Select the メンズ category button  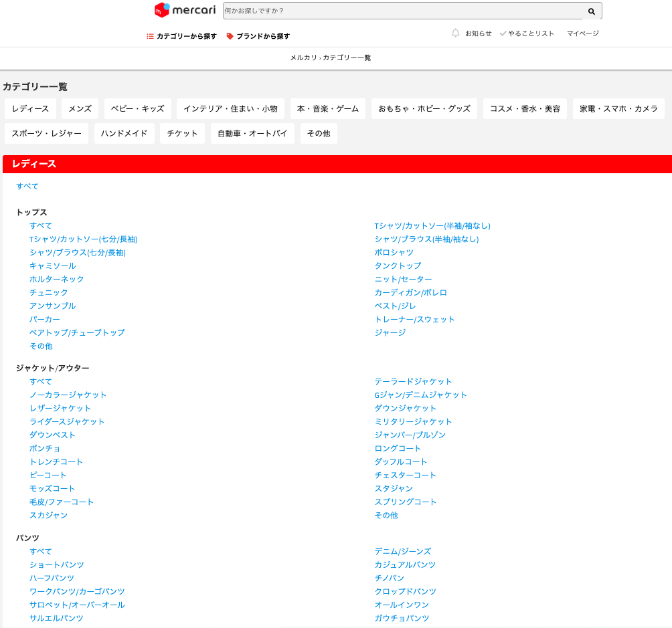pyautogui.click(x=80, y=108)
